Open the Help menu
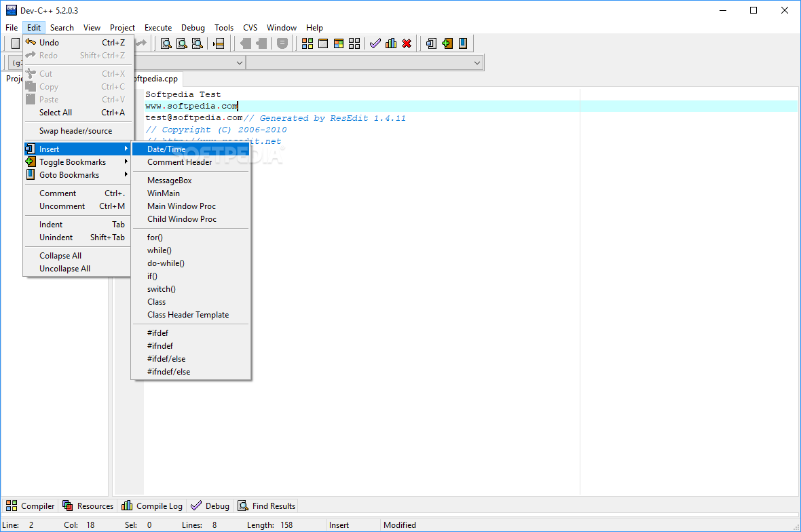This screenshot has height=532, width=801. [x=315, y=28]
